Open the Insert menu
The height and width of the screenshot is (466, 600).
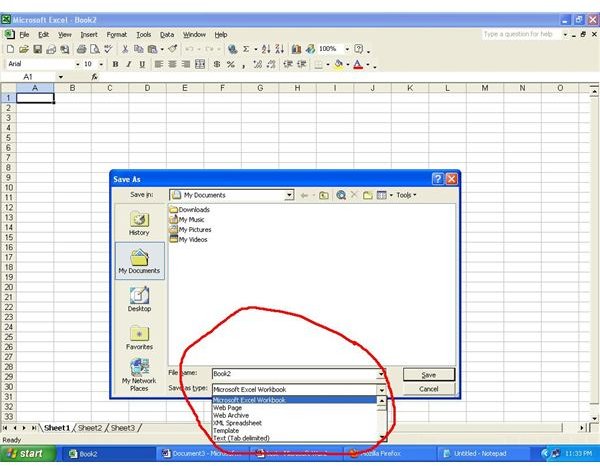(x=89, y=34)
